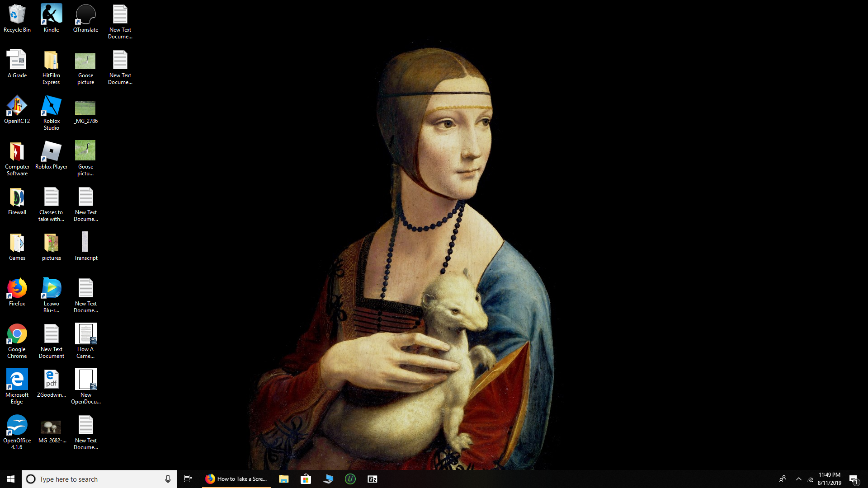The width and height of the screenshot is (868, 488).
Task: Select the Google Chrome desktop icon
Action: [x=17, y=341]
